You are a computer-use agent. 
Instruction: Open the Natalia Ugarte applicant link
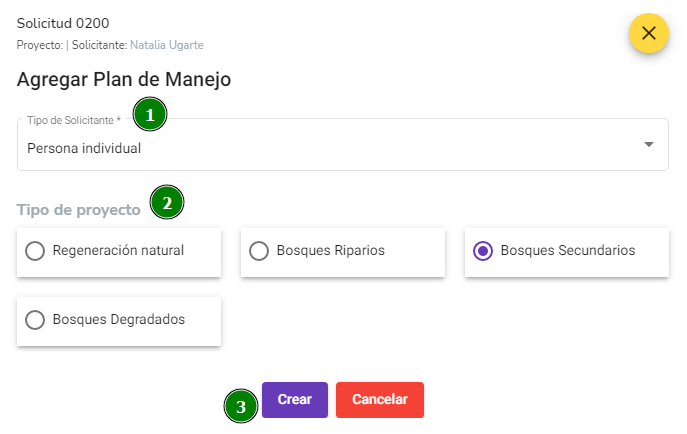167,45
